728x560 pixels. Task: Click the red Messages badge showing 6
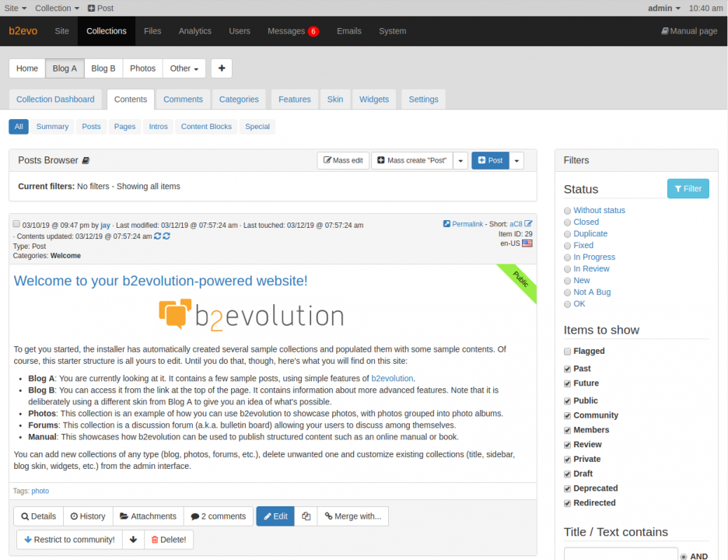[x=313, y=31]
